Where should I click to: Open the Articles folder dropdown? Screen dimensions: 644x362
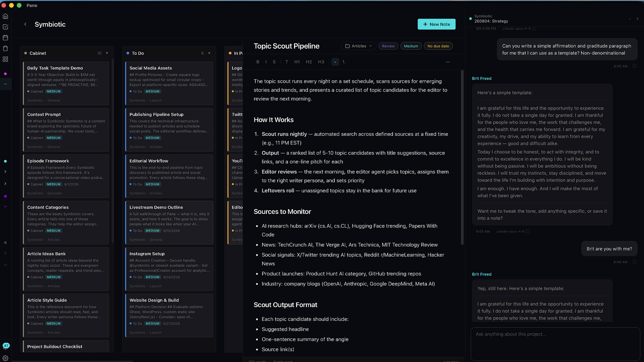pos(359,46)
